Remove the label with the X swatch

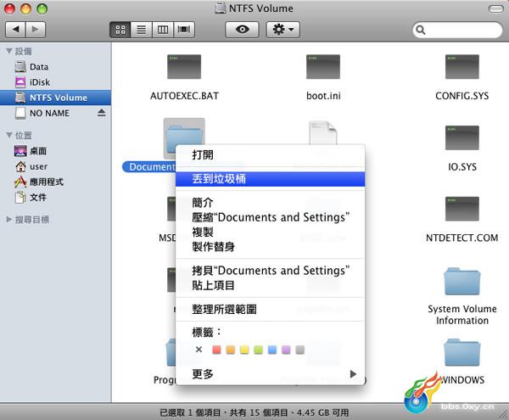(x=199, y=350)
